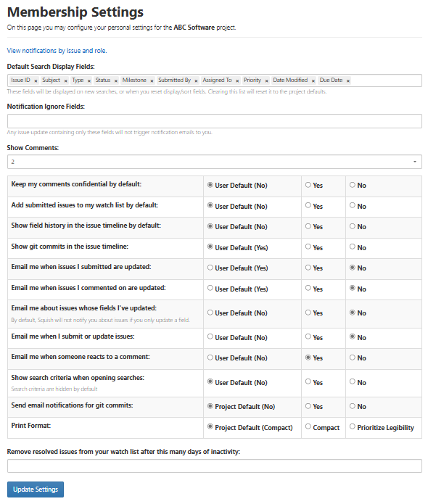
Task: Focus the Notification Ignore Fields input
Action: 215,121
